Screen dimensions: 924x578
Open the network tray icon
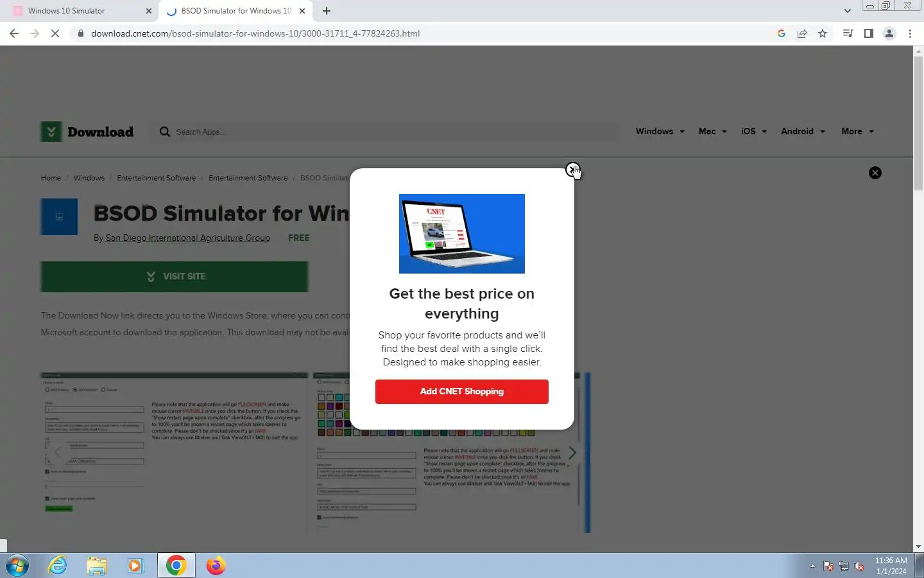pos(844,566)
